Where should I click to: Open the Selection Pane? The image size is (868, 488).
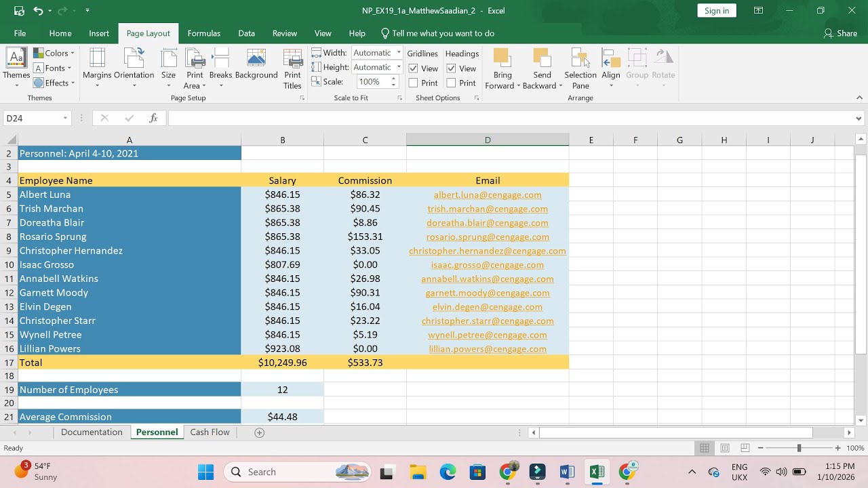tap(580, 68)
